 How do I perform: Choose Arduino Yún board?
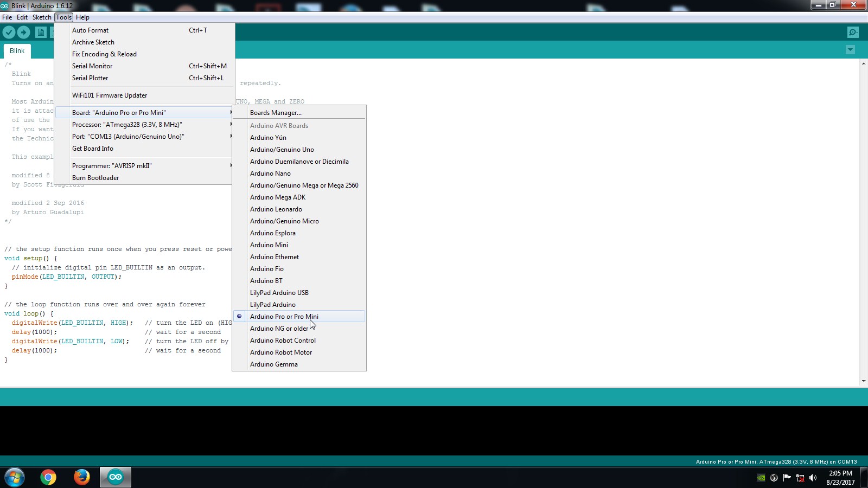[299, 138]
